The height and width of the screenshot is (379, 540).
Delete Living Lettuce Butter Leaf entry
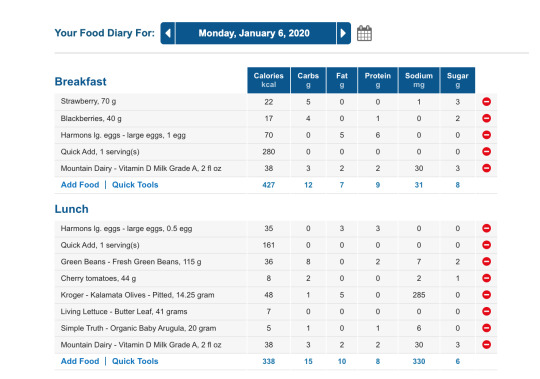pyautogui.click(x=486, y=312)
